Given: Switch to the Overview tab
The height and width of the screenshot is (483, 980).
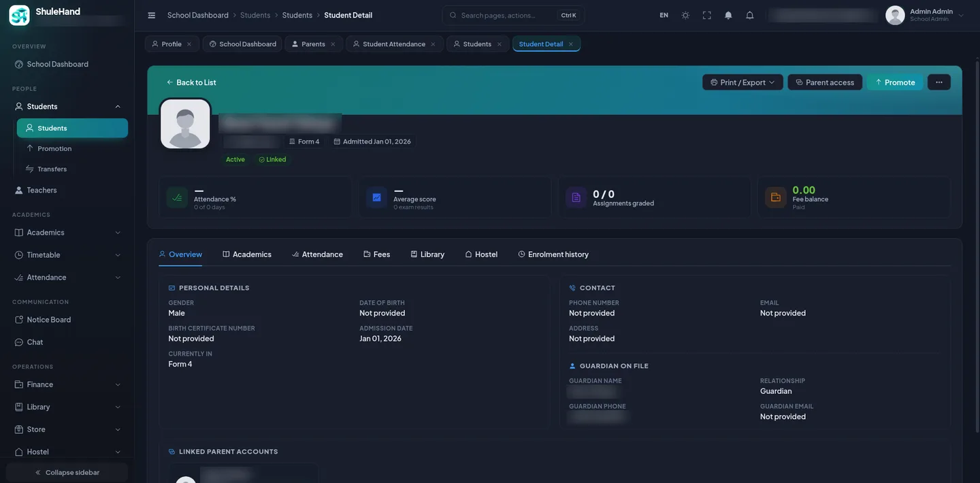Looking at the screenshot, I should click(180, 254).
